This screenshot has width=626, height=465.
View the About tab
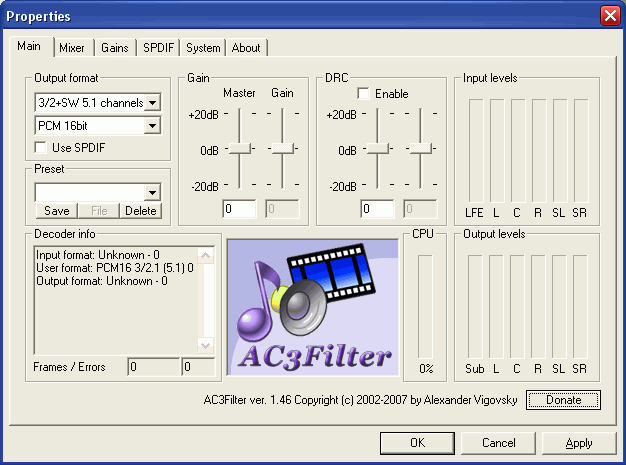[x=246, y=48]
